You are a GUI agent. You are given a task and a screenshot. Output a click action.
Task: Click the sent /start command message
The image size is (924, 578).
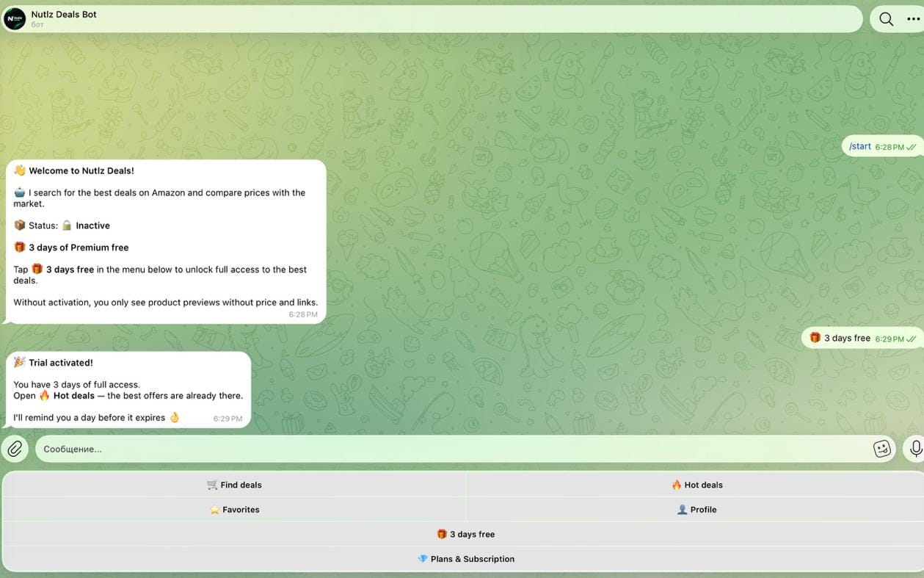881,146
